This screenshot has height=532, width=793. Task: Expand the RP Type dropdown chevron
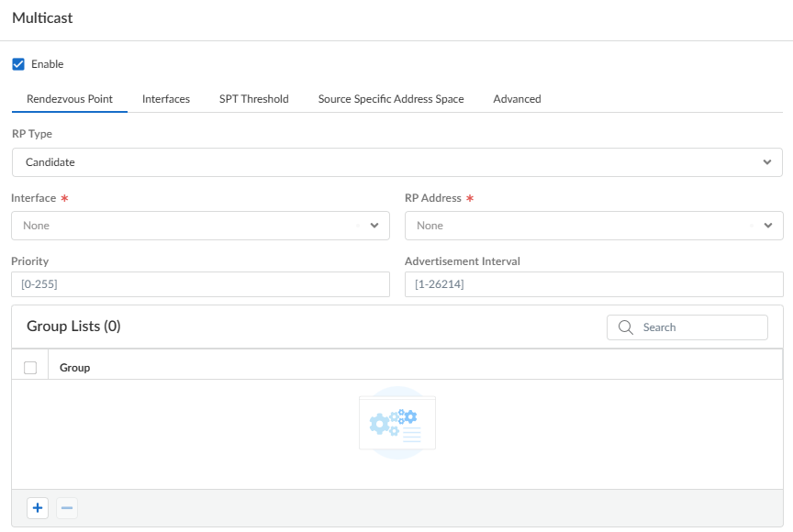(766, 162)
